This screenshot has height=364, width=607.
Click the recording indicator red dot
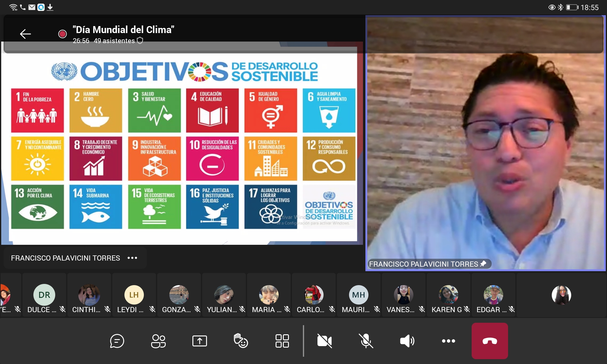(63, 34)
